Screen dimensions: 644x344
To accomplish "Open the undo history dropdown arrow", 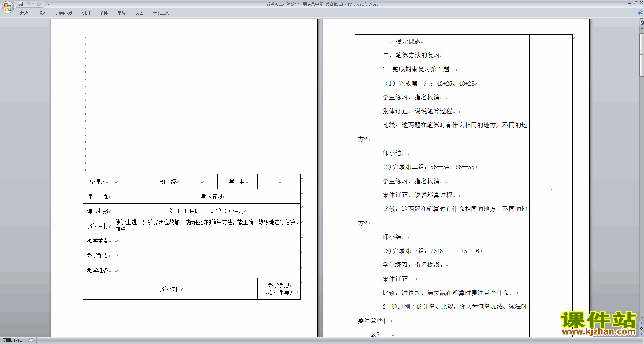I will pyautogui.click(x=33, y=4).
